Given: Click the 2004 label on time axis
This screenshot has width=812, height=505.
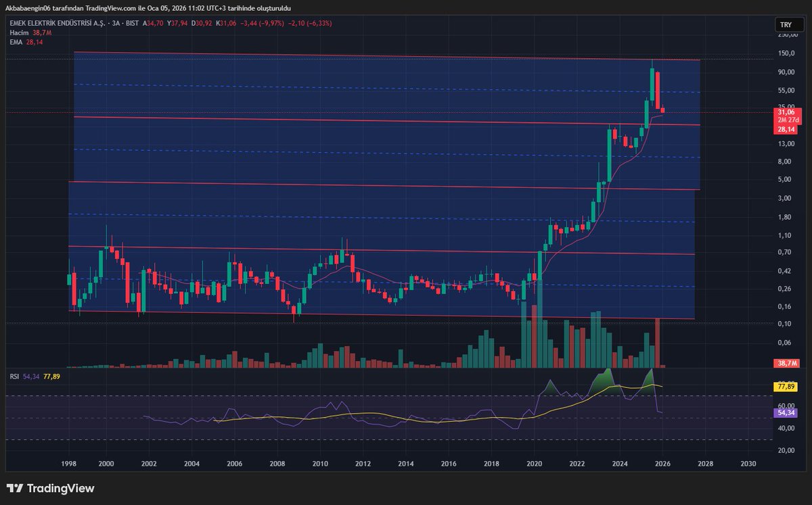Looking at the screenshot, I should pyautogui.click(x=191, y=464).
